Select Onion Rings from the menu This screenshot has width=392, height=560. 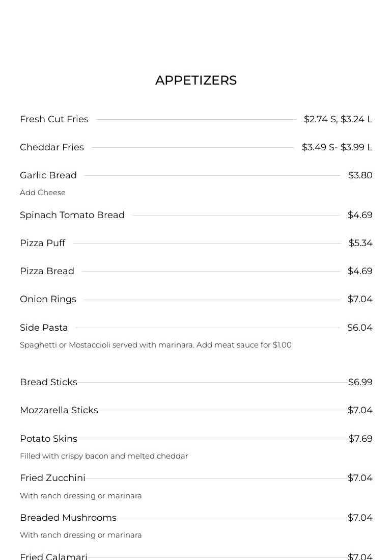tap(48, 299)
